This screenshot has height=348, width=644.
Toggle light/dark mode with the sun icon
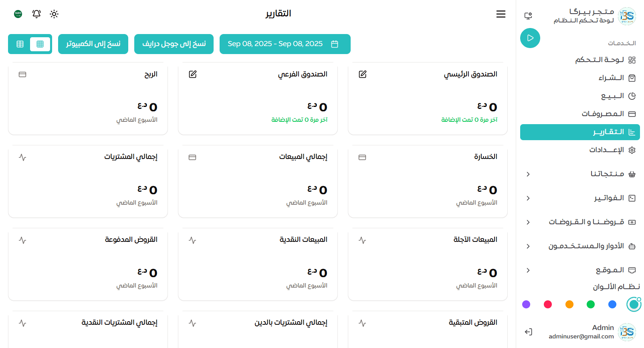pyautogui.click(x=54, y=14)
